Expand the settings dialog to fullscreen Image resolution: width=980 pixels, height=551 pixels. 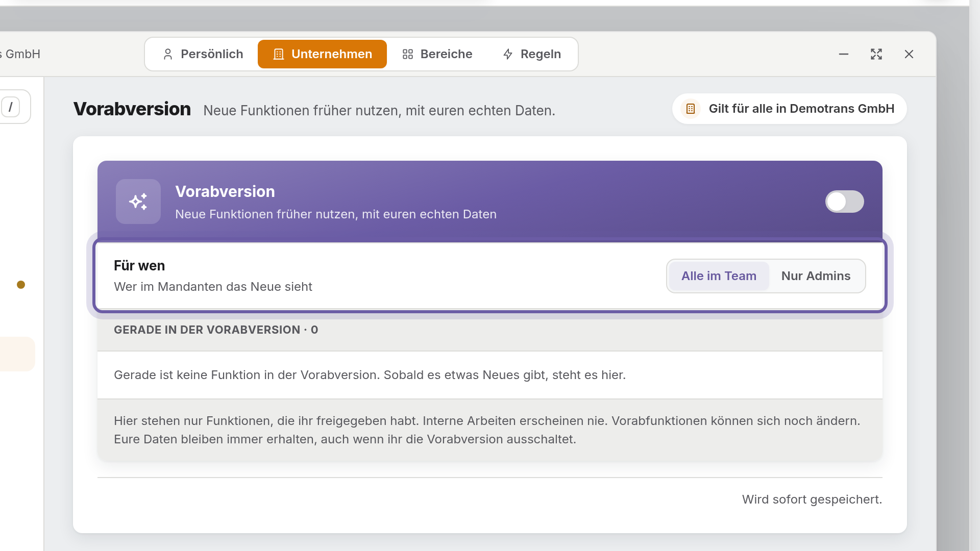point(876,54)
